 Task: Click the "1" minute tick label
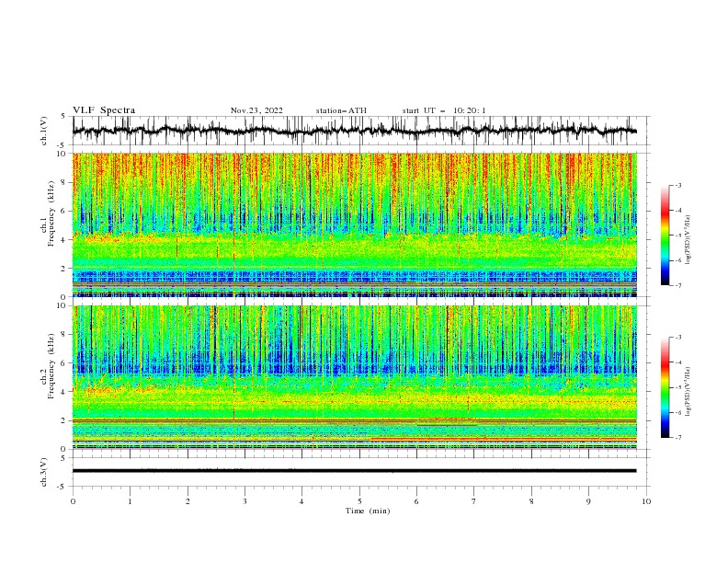[x=130, y=501]
